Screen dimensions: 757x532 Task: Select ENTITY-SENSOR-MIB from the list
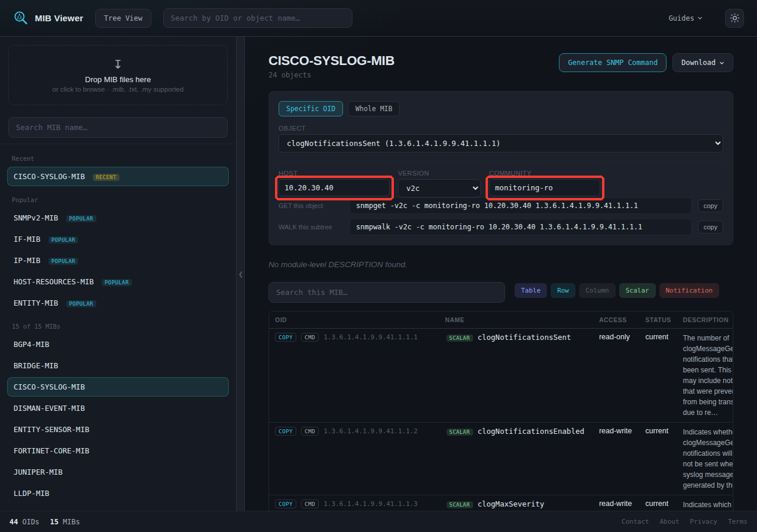click(118, 430)
